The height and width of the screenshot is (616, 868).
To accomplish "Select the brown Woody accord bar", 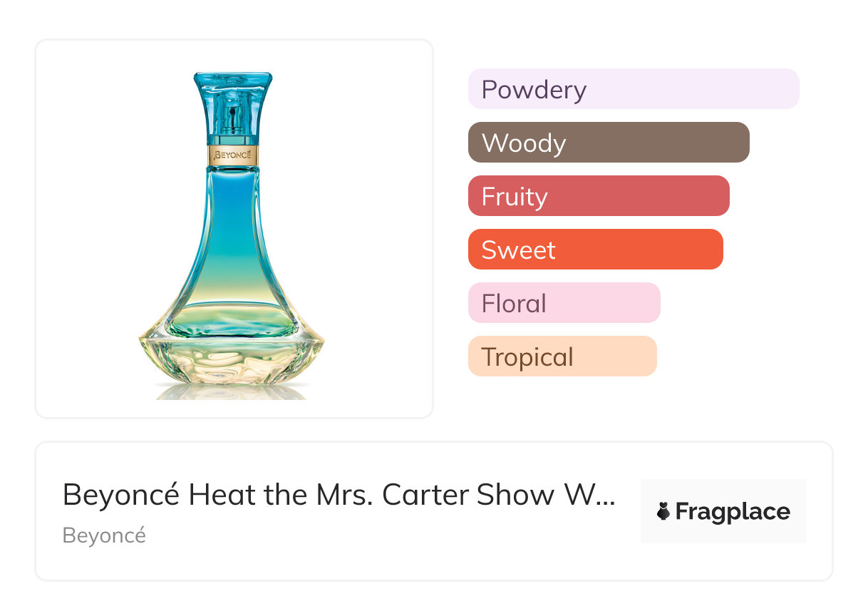I will coord(608,143).
